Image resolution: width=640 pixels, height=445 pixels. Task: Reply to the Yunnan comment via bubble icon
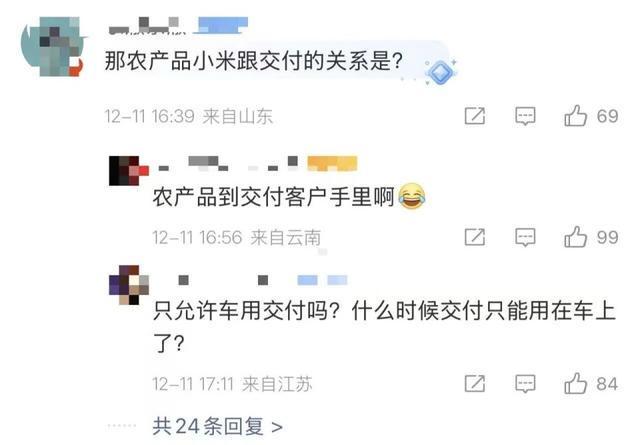point(525,237)
